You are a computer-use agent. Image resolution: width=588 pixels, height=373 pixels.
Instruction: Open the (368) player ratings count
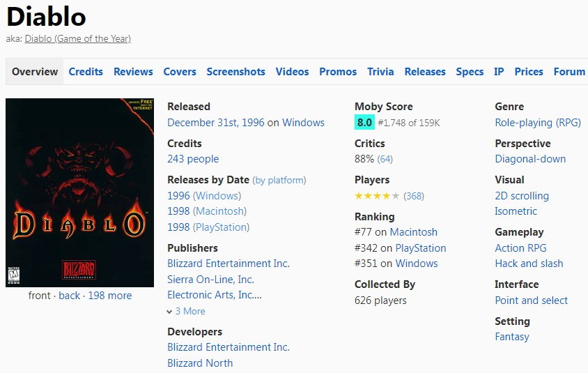(414, 196)
